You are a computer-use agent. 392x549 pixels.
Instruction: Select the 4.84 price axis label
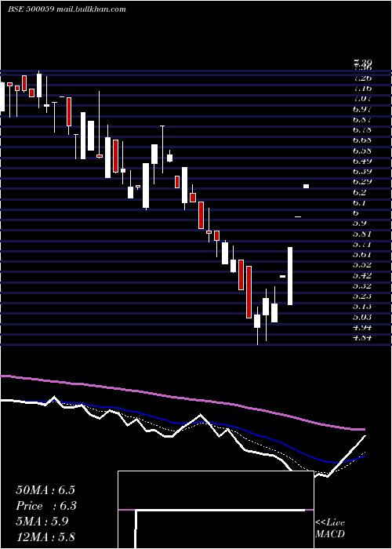tap(362, 337)
